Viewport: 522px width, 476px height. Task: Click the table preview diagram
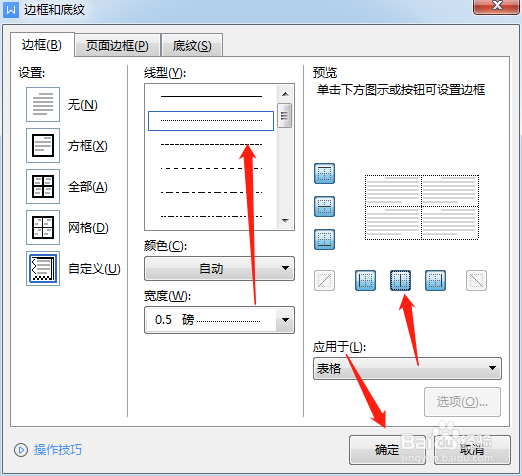click(x=422, y=207)
